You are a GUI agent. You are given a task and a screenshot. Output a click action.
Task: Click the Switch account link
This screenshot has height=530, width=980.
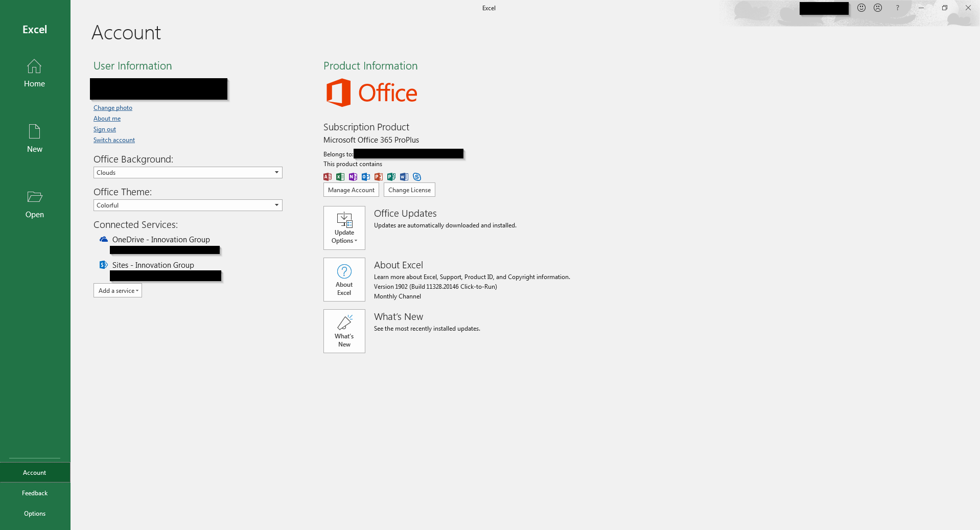pyautogui.click(x=114, y=140)
